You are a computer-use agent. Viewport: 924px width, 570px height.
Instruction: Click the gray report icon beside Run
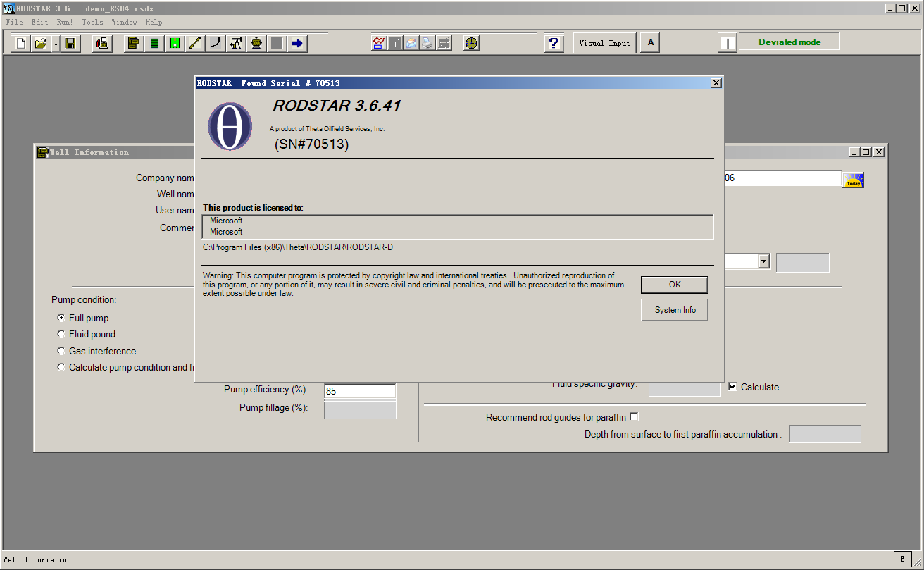pos(395,43)
